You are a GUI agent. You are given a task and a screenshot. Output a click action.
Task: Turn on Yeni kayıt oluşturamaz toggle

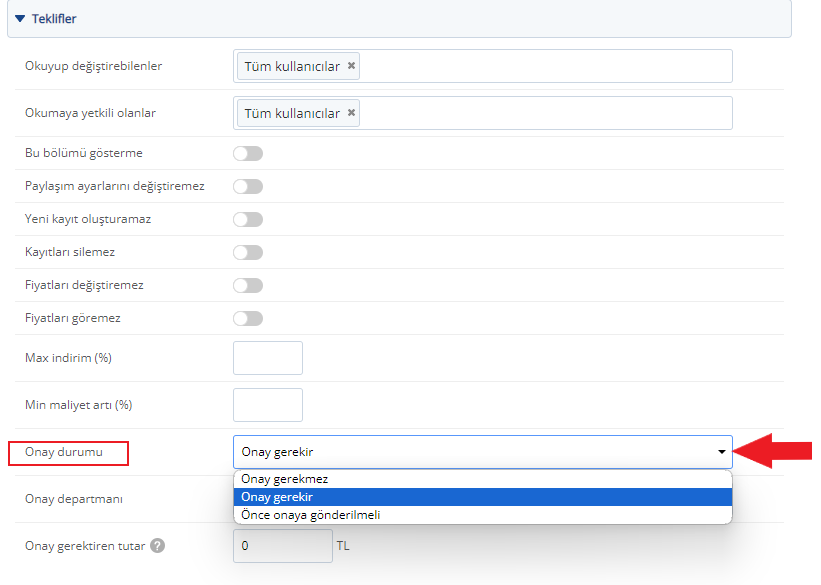pos(248,219)
